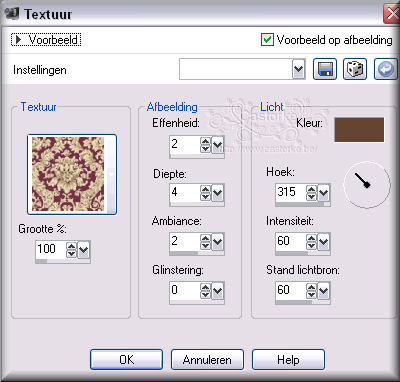
Task: Click the Stand lichtbron value field
Action: click(291, 290)
